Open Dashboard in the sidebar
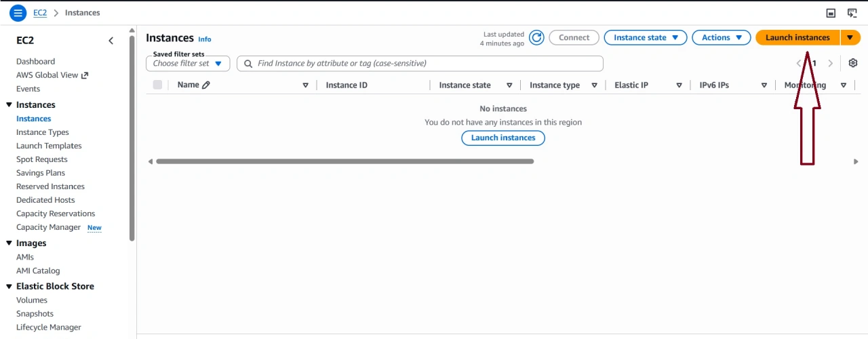This screenshot has height=339, width=868. [x=35, y=62]
